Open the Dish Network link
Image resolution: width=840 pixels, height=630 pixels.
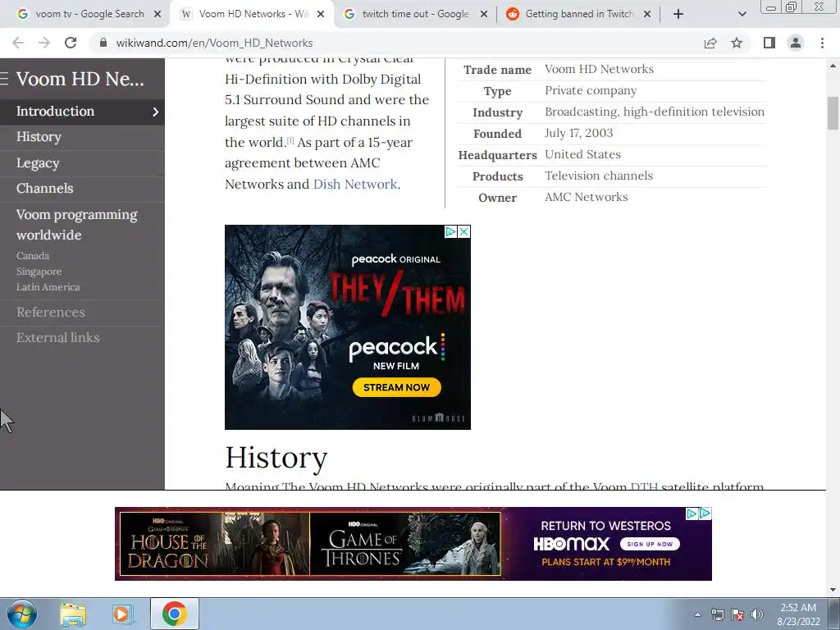click(354, 184)
